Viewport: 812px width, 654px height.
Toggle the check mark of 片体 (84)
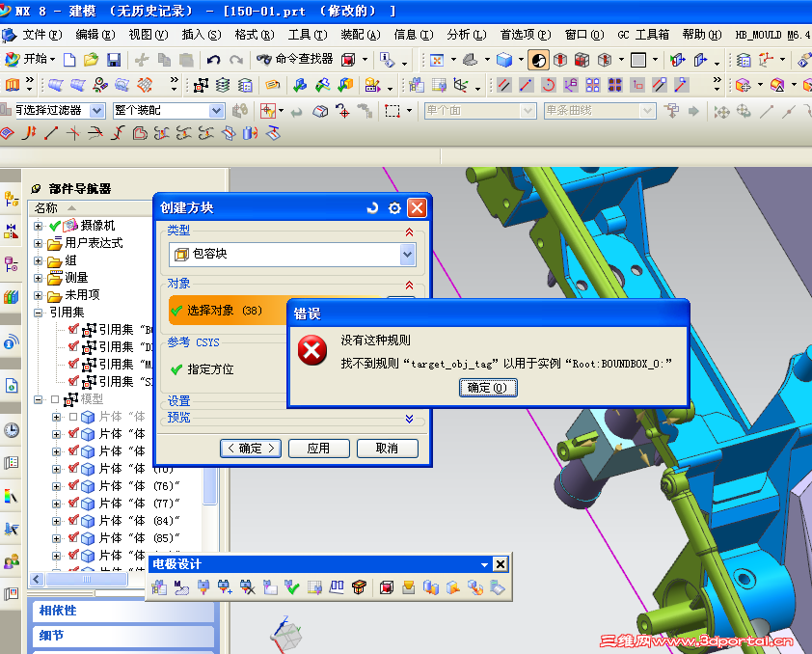tap(73, 521)
